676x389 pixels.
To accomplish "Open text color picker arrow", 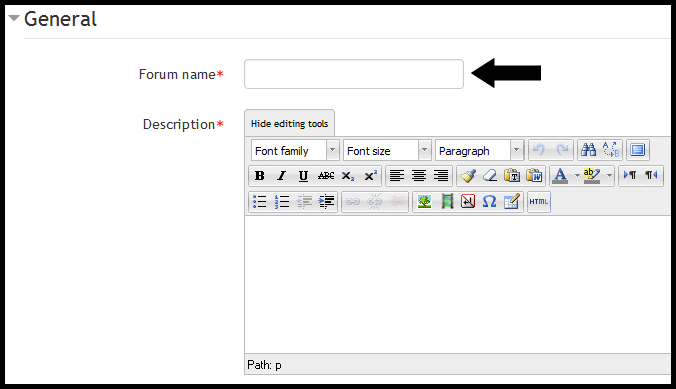I will [x=577, y=176].
